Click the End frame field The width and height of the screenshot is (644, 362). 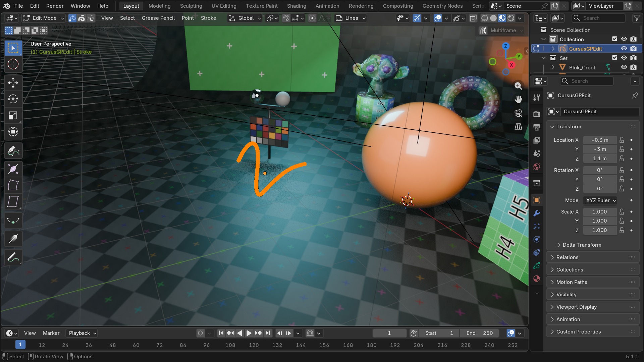click(x=479, y=333)
